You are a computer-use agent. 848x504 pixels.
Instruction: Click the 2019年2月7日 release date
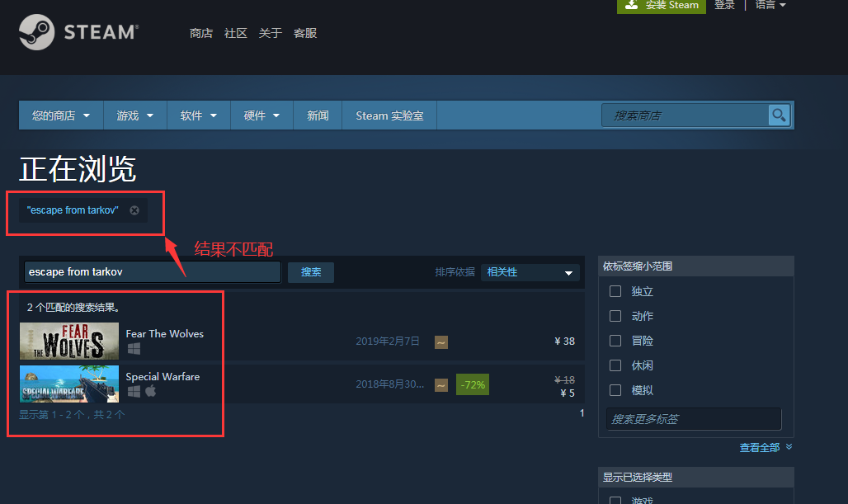tap(387, 341)
